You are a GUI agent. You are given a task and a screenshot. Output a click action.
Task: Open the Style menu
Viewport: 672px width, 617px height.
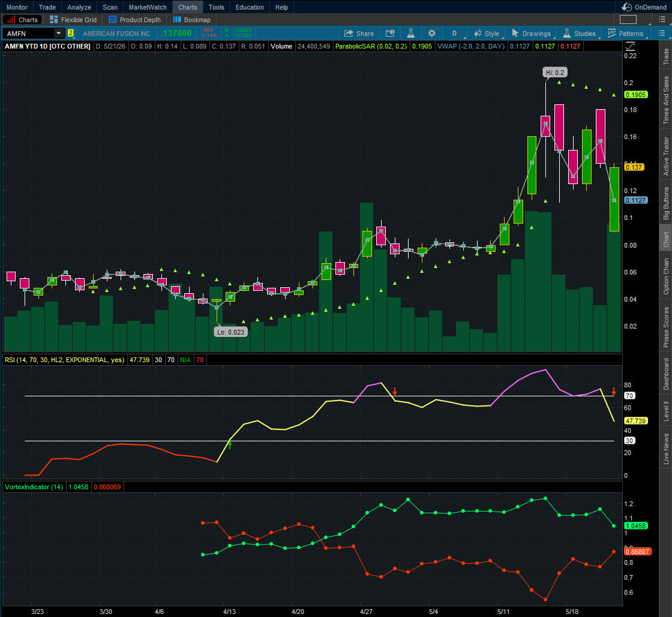tap(487, 34)
